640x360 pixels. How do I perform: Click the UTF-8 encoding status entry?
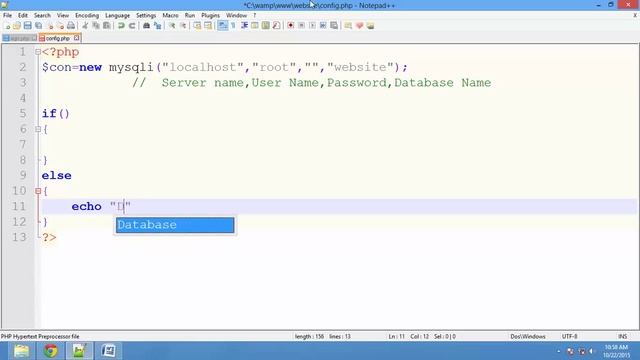pyautogui.click(x=569, y=336)
